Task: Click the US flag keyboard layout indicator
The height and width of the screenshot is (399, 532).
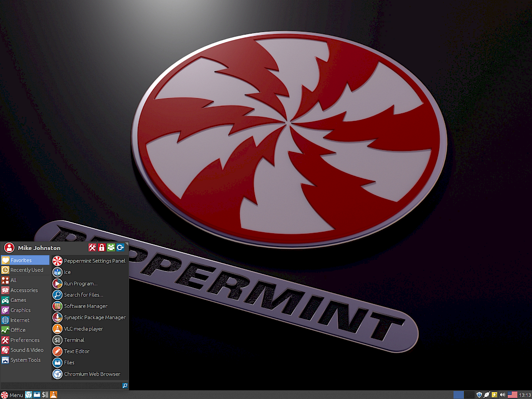Action: click(x=512, y=394)
